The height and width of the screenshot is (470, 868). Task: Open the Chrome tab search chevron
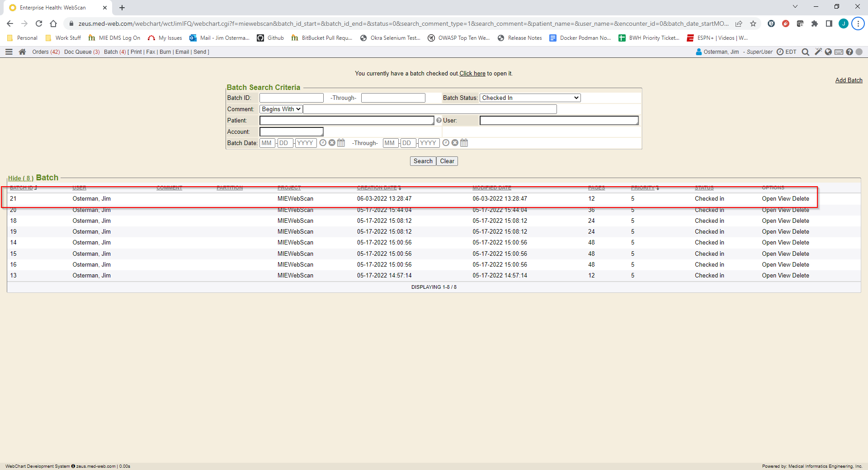pyautogui.click(x=795, y=6)
